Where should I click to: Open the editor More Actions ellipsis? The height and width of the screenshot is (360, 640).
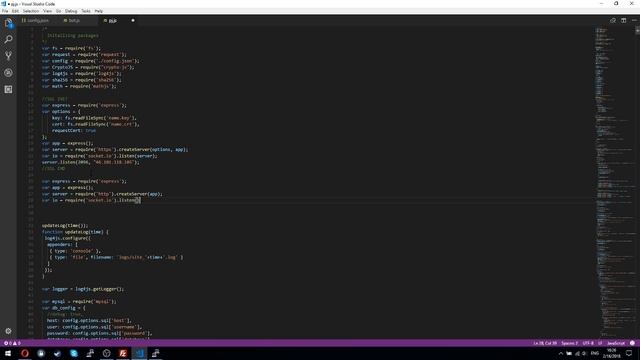[634, 20]
